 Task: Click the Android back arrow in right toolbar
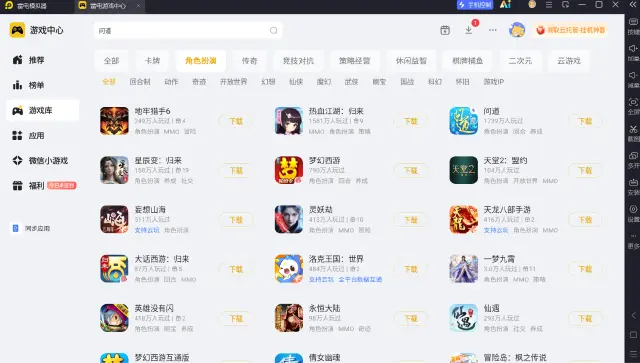coord(633,315)
